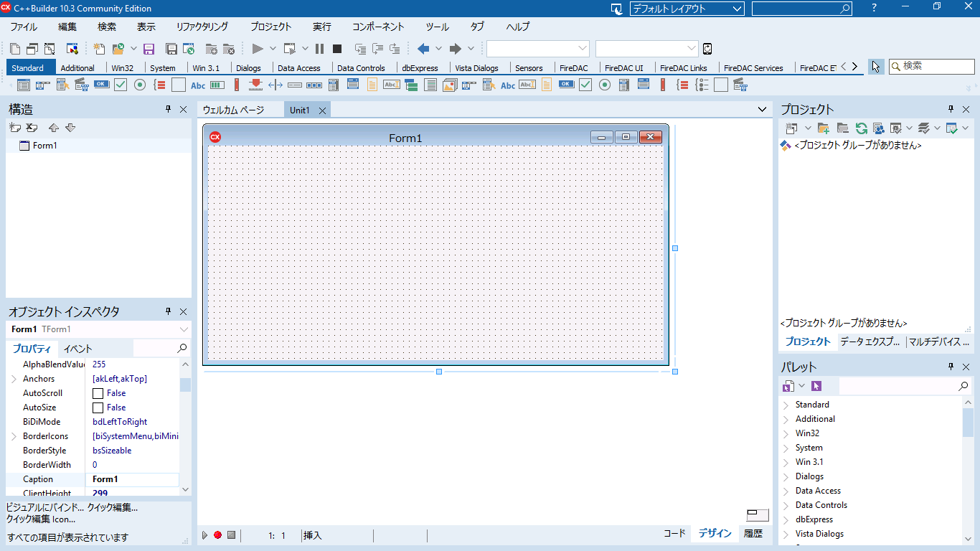The width and height of the screenshot is (980, 551).
Task: Click the move down arrow in 構造 panel
Action: 70,128
